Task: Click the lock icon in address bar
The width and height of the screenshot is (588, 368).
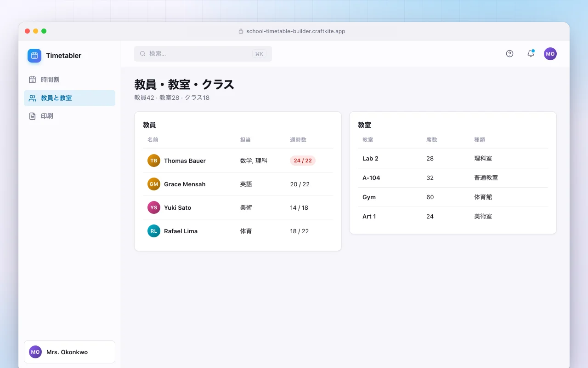Action: tap(241, 31)
